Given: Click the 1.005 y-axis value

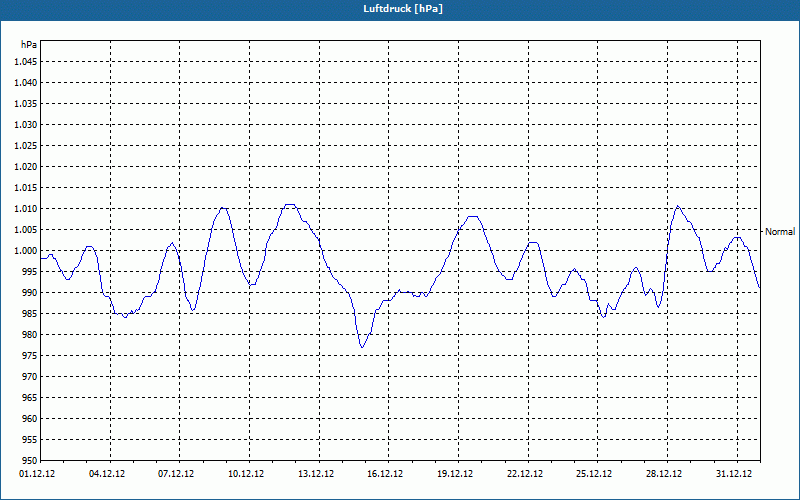Looking at the screenshot, I should tap(26, 230).
